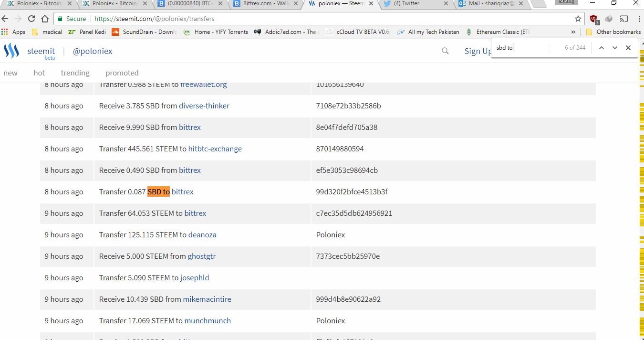Open the ghostgtr account link
644x340 pixels.
(x=202, y=256)
